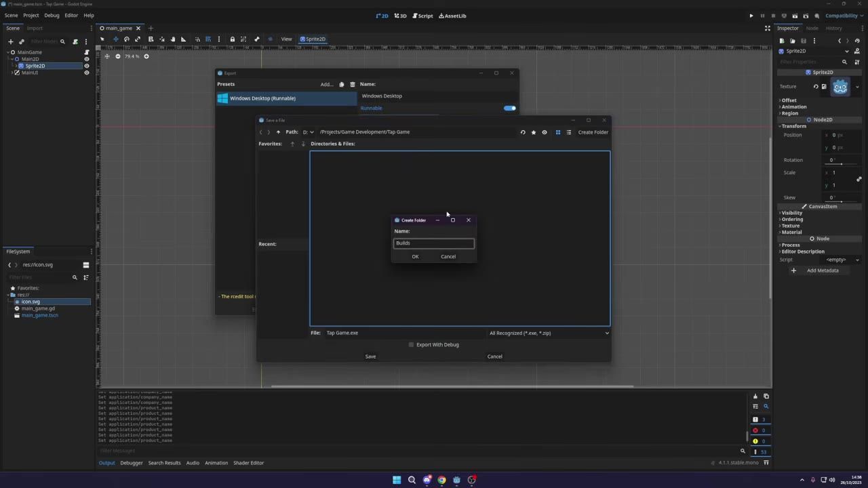Refresh the file list in Save dialog
868x488 pixels.
point(523,132)
